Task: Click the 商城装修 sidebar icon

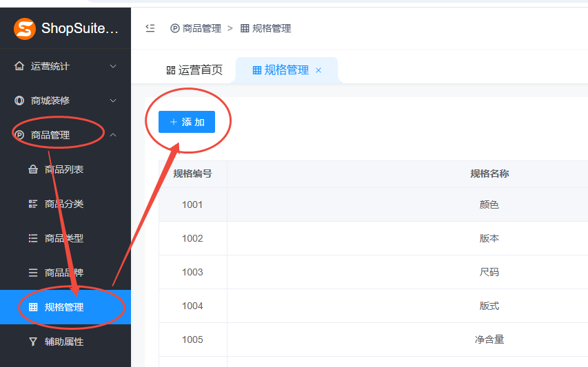Action: pyautogui.click(x=19, y=101)
